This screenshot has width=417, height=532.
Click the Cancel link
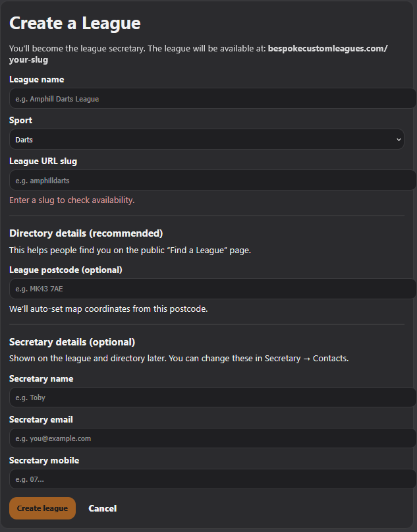(103, 508)
